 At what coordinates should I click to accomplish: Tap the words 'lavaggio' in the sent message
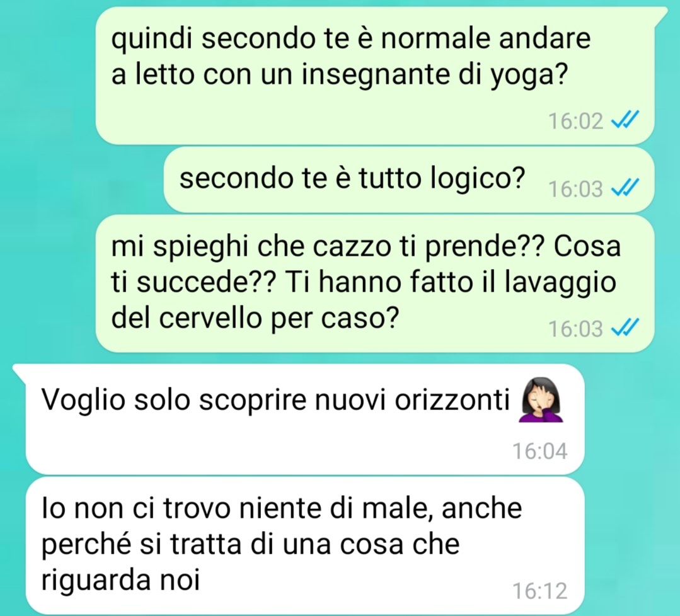click(560, 283)
